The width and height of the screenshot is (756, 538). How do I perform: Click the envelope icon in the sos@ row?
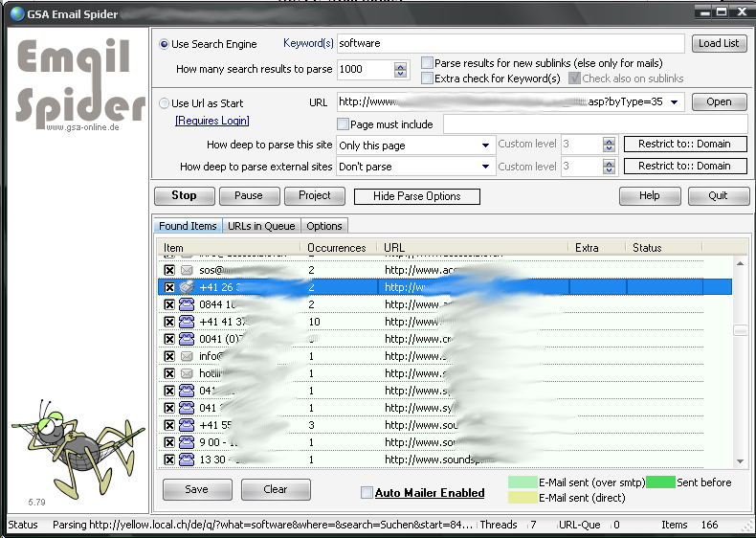[188, 270]
